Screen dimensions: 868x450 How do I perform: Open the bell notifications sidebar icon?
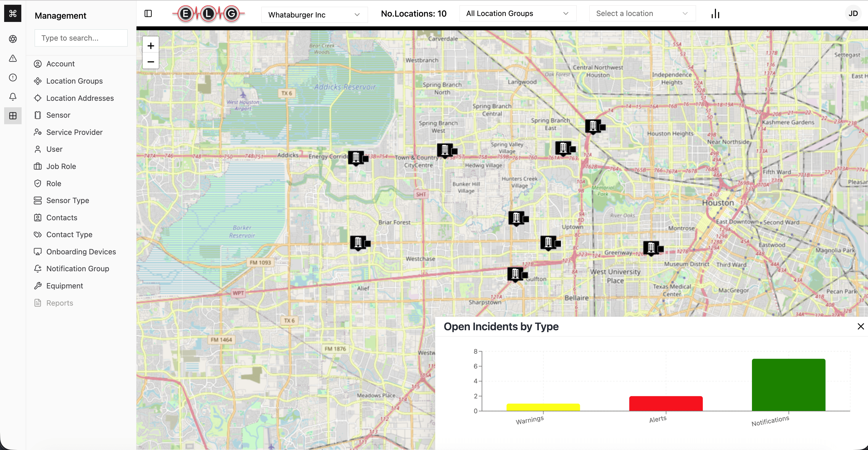[13, 97]
